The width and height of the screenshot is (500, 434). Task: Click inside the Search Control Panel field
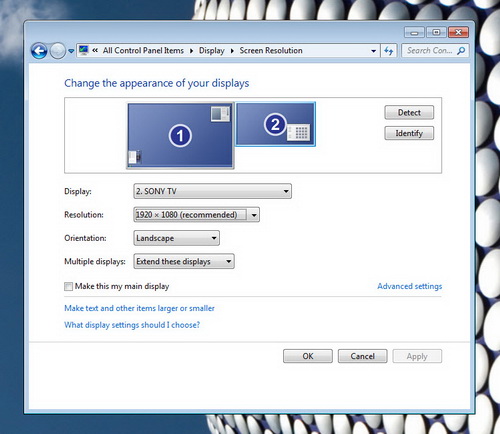point(429,51)
